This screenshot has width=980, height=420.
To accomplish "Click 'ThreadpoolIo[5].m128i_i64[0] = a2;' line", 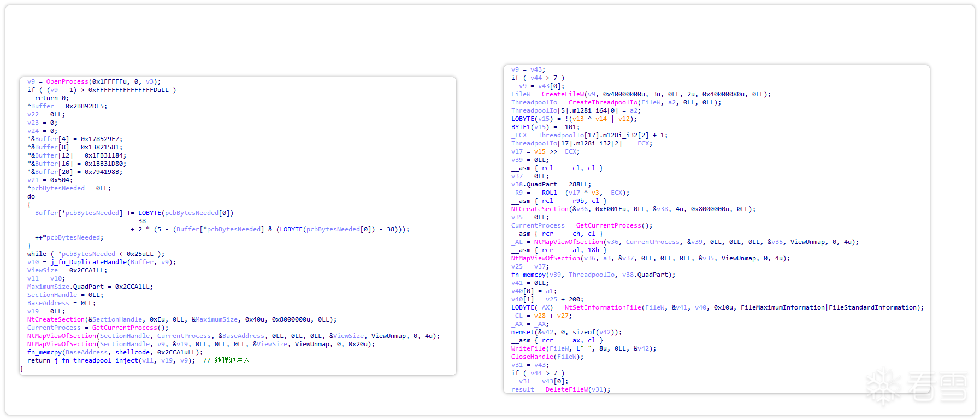I will (576, 110).
